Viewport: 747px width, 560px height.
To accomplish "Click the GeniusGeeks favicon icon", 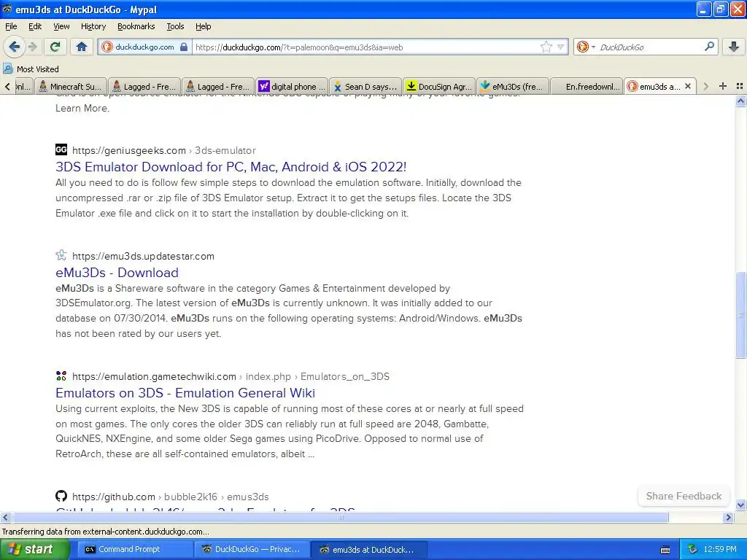I will [x=61, y=149].
